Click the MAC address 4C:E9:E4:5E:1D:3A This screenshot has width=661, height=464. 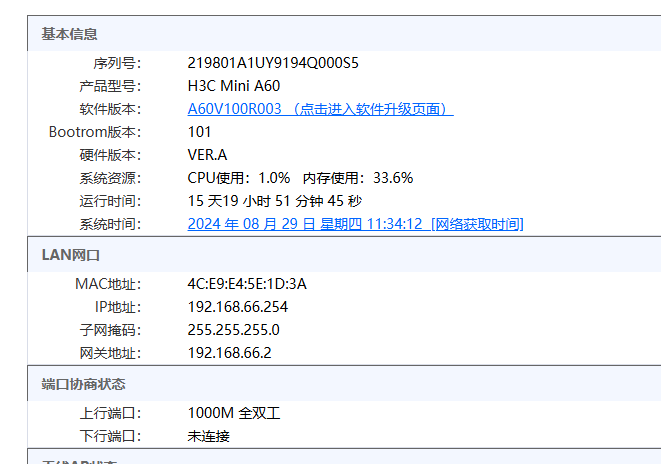pyautogui.click(x=247, y=284)
